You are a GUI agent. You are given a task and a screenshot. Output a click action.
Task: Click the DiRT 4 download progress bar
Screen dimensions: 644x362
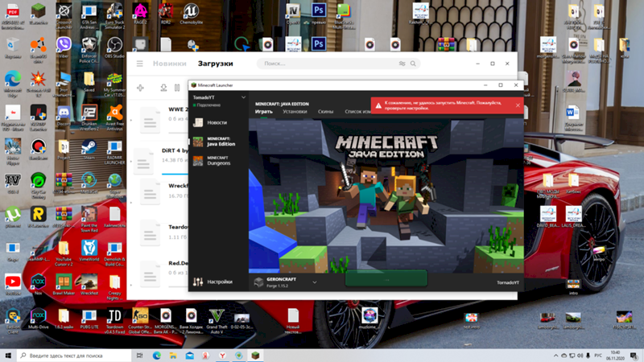coord(175,174)
